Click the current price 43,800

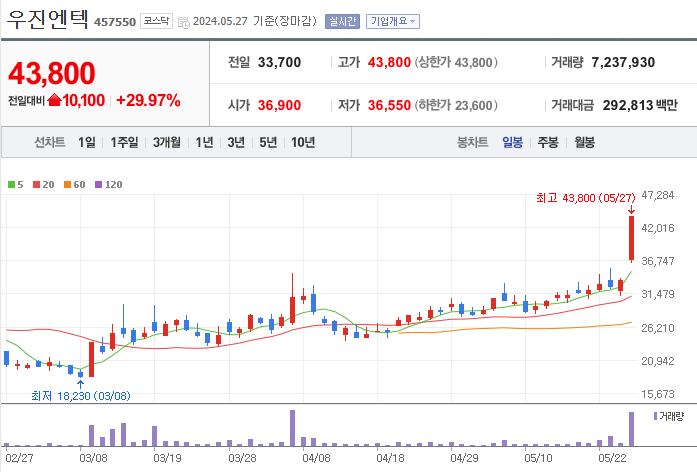[52, 73]
